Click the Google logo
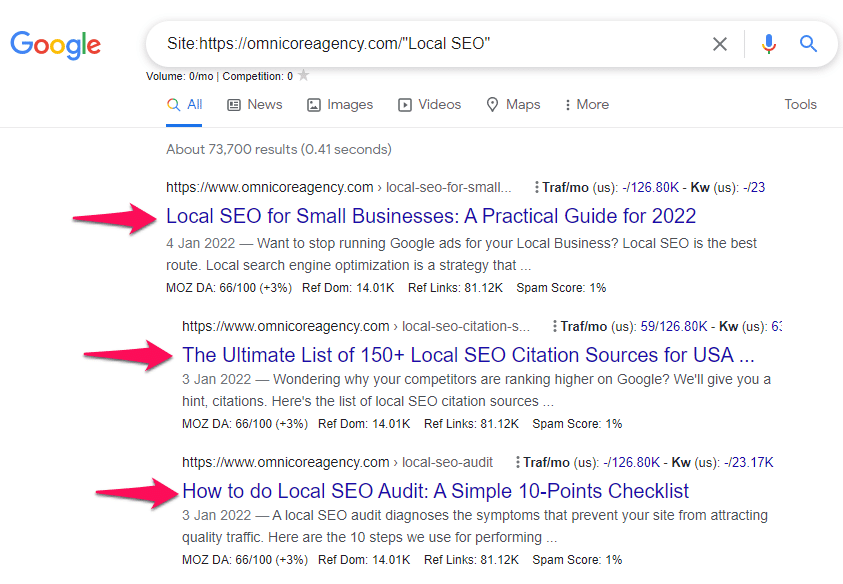The image size is (843, 584). point(55,45)
